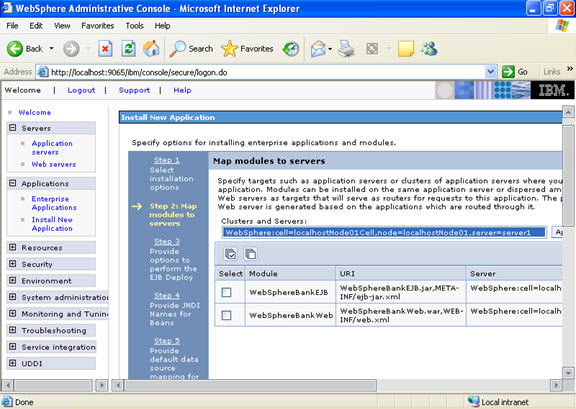Click the Logout link

81,90
